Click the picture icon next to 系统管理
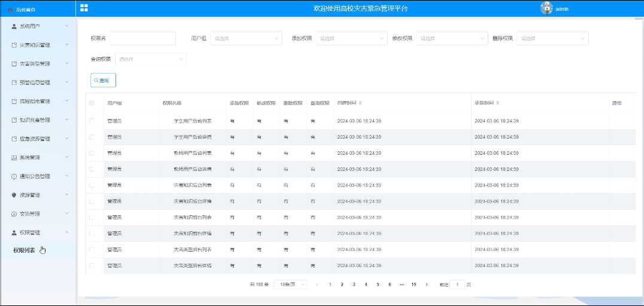This screenshot has height=306, width=644. click(14, 158)
